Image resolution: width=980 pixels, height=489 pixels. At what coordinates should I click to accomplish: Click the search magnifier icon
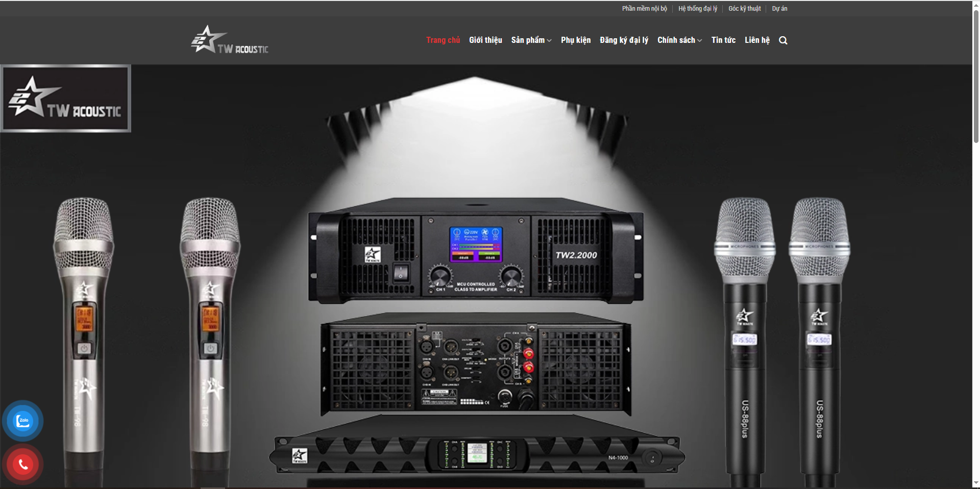click(783, 40)
